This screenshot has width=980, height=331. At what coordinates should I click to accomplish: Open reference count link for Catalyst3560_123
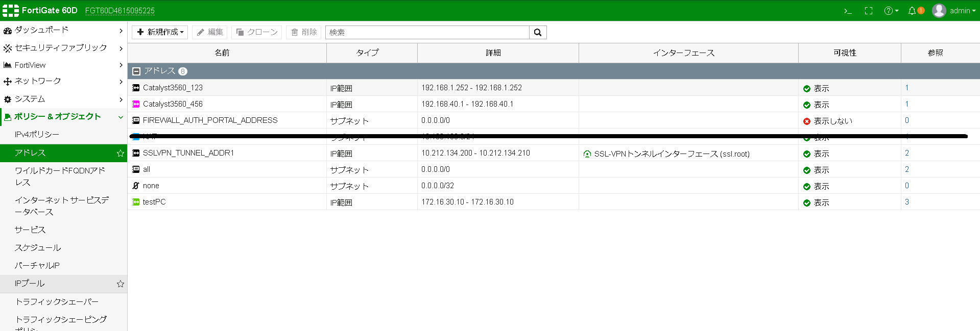click(907, 88)
